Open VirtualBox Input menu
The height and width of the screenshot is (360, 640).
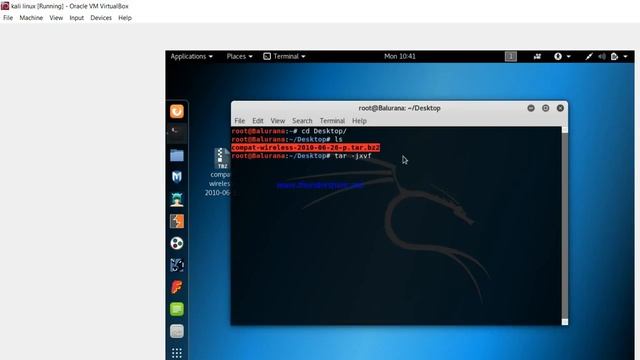(x=76, y=18)
